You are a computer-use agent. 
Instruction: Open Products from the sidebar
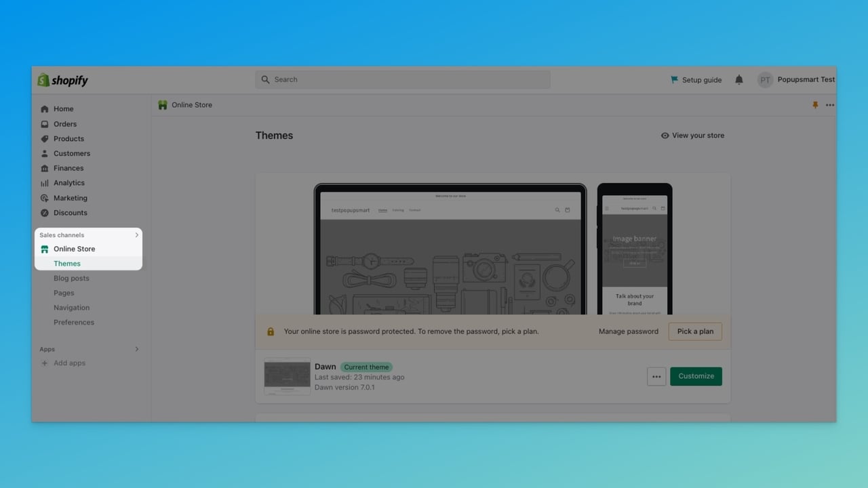44,138
